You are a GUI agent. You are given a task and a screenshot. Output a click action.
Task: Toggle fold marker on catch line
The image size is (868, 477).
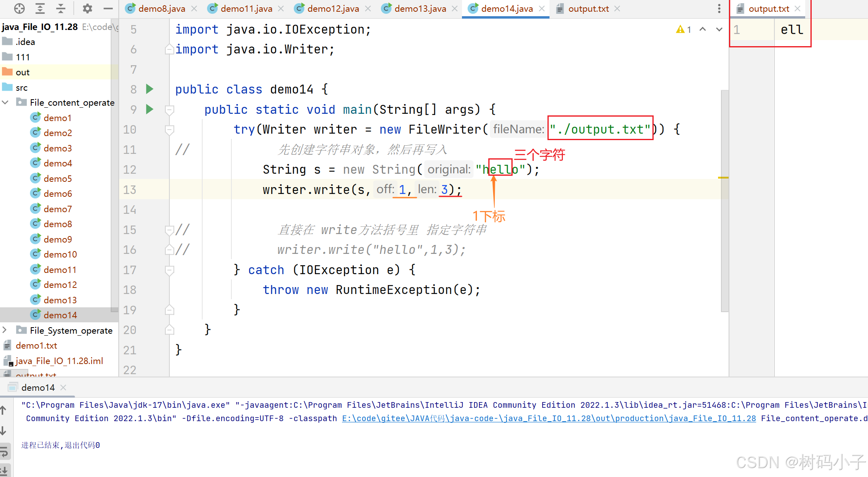click(x=170, y=270)
